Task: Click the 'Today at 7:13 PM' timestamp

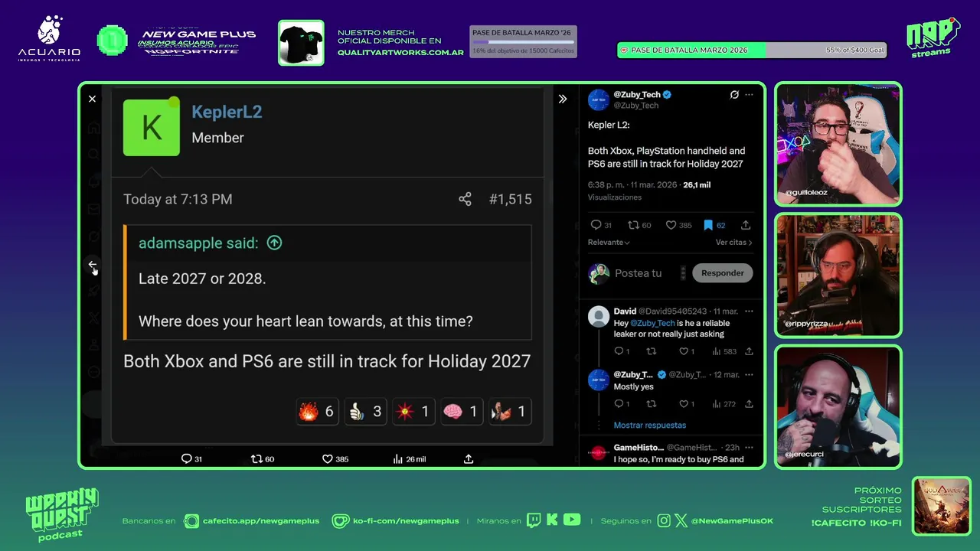Action: point(178,199)
